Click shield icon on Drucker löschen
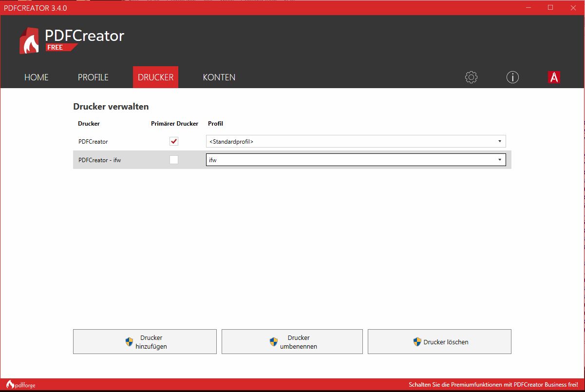 click(417, 342)
